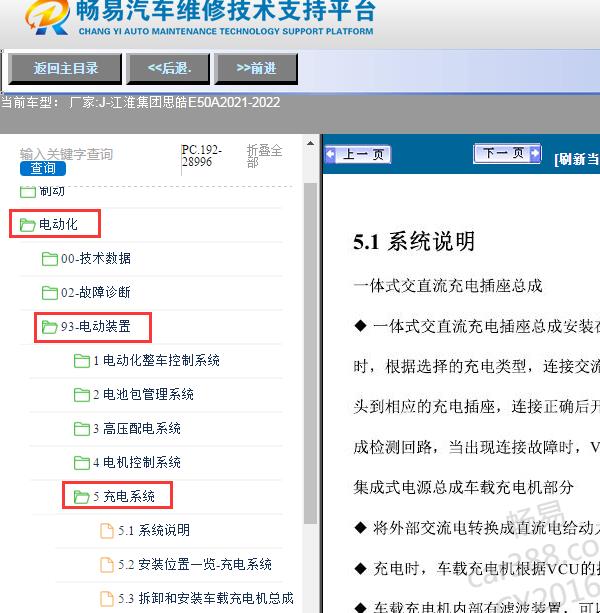Click the folder icon beside 00-技术数据
Viewport: 600px width, 613px height.
50,259
